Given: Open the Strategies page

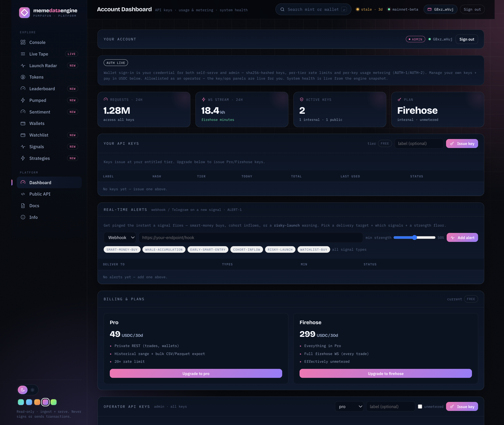Looking at the screenshot, I should point(49,158).
